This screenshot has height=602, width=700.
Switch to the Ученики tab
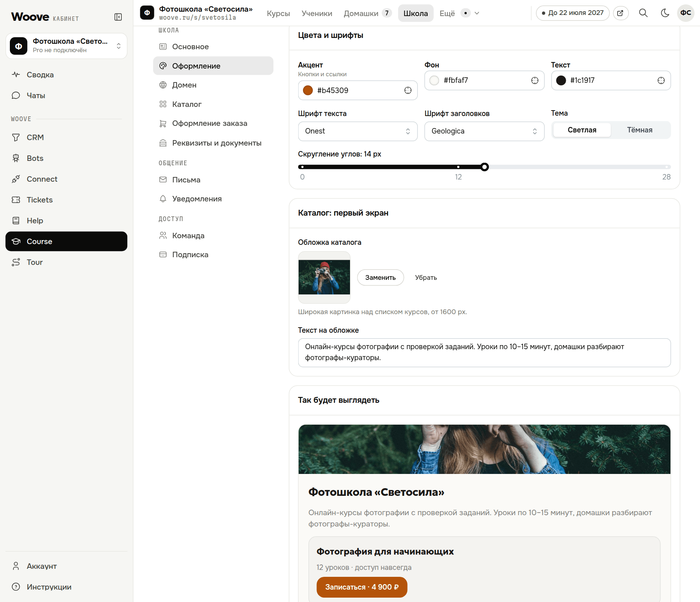pyautogui.click(x=317, y=13)
